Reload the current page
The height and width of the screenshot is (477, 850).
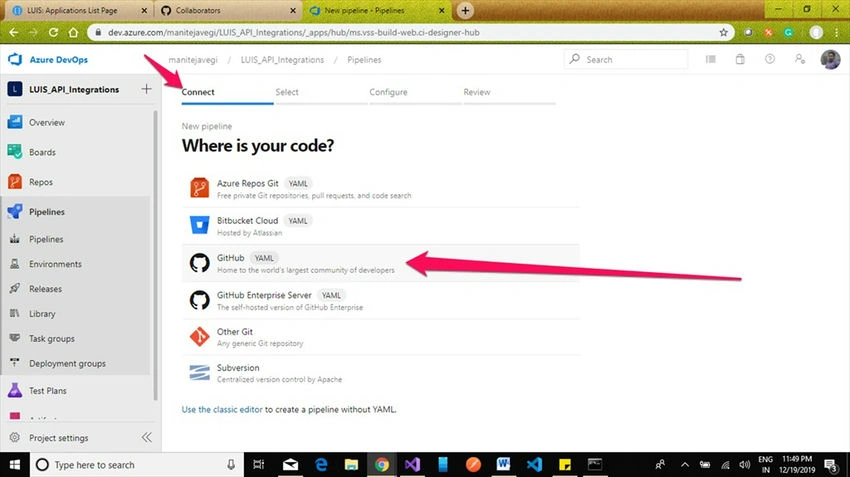coord(53,33)
